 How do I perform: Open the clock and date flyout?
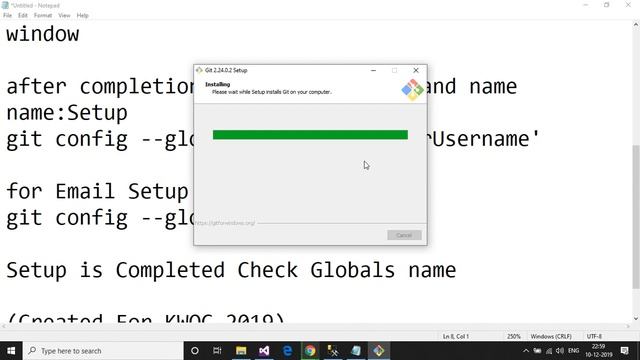598,351
